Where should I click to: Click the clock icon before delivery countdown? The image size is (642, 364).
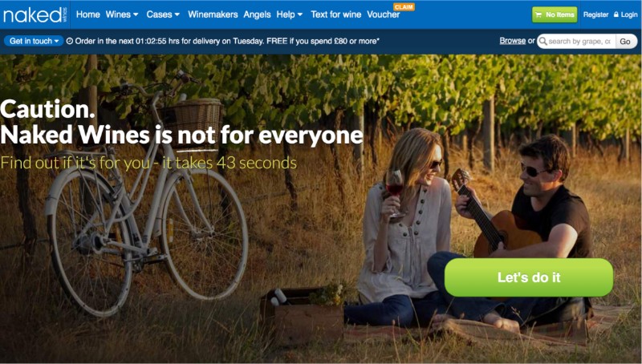point(70,41)
